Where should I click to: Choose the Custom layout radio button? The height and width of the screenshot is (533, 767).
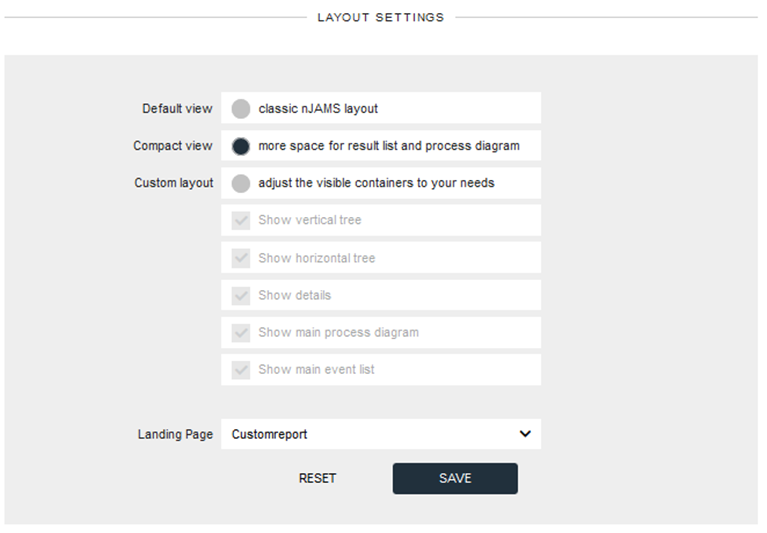pos(241,183)
